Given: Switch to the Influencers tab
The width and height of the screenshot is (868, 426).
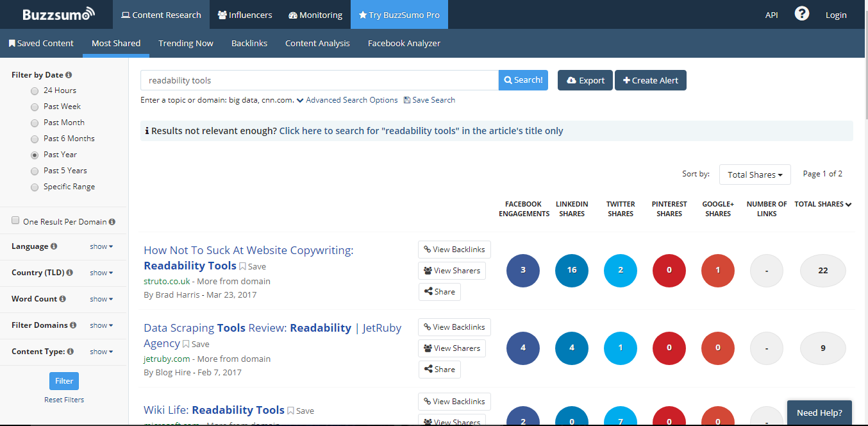Looking at the screenshot, I should pyautogui.click(x=245, y=15).
